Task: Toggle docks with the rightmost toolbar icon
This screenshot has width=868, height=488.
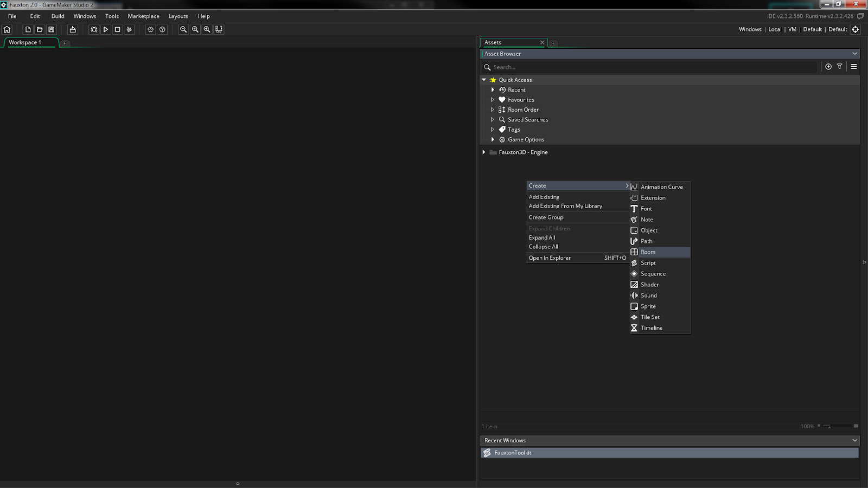Action: 219,29
